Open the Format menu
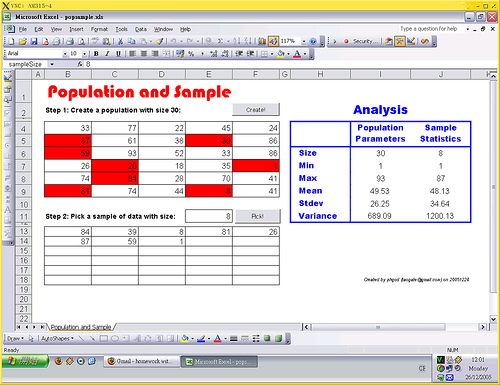The image size is (500, 385). (x=99, y=29)
